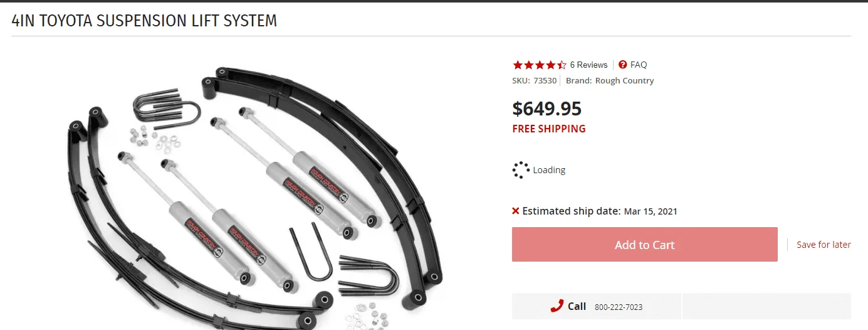Click the red FAQ question mark icon
The height and width of the screenshot is (330, 868).
click(622, 65)
